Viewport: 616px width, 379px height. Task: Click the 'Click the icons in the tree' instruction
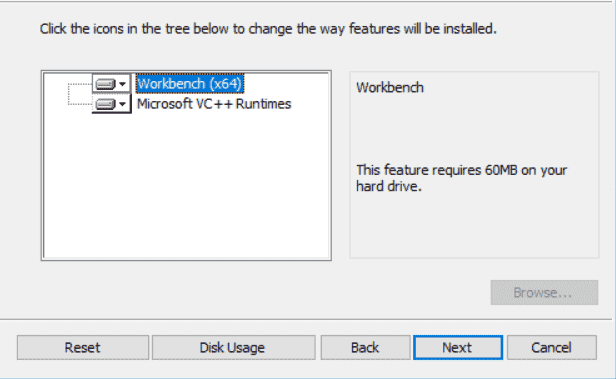[x=268, y=29]
